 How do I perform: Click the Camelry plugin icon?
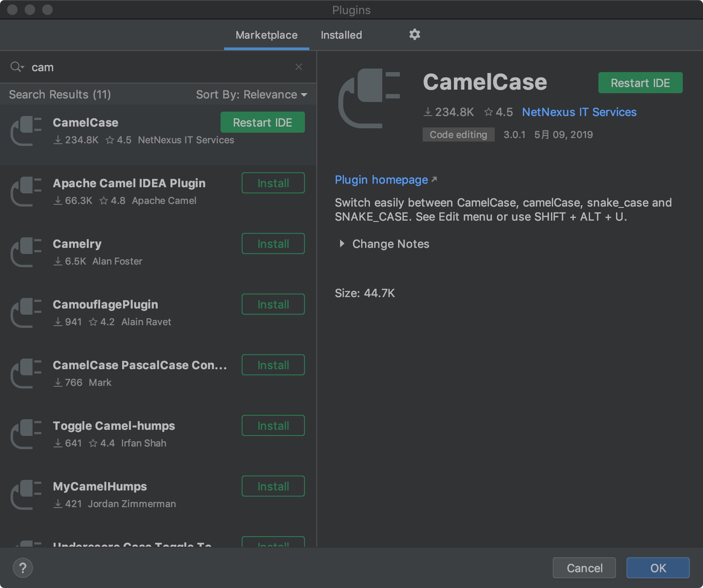26,252
